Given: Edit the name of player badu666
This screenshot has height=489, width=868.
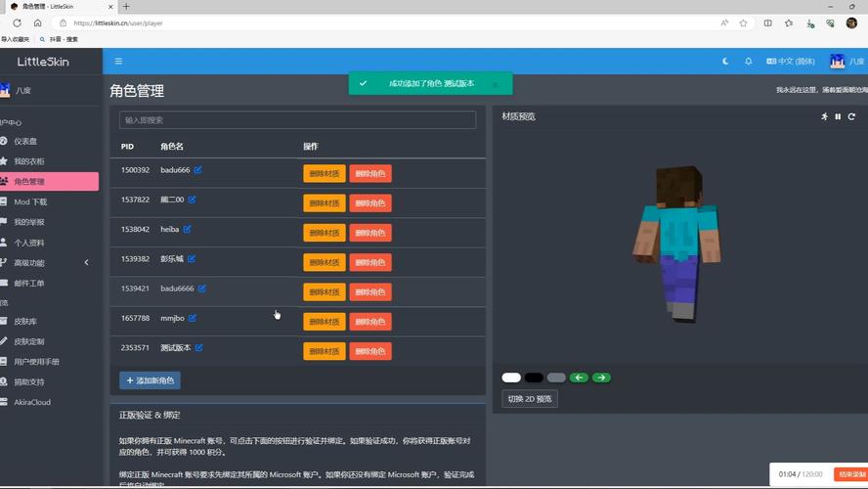Looking at the screenshot, I should (197, 169).
